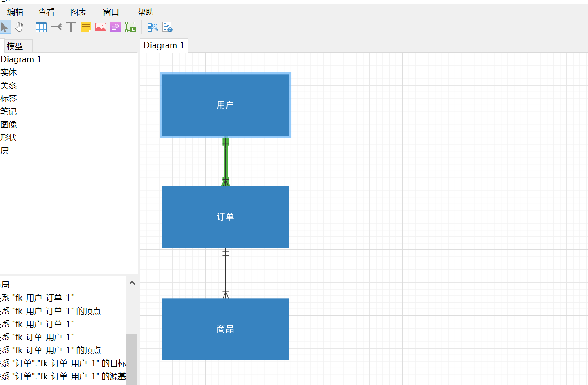
Task: Choose the yellow note tool
Action: pyautogui.click(x=86, y=27)
